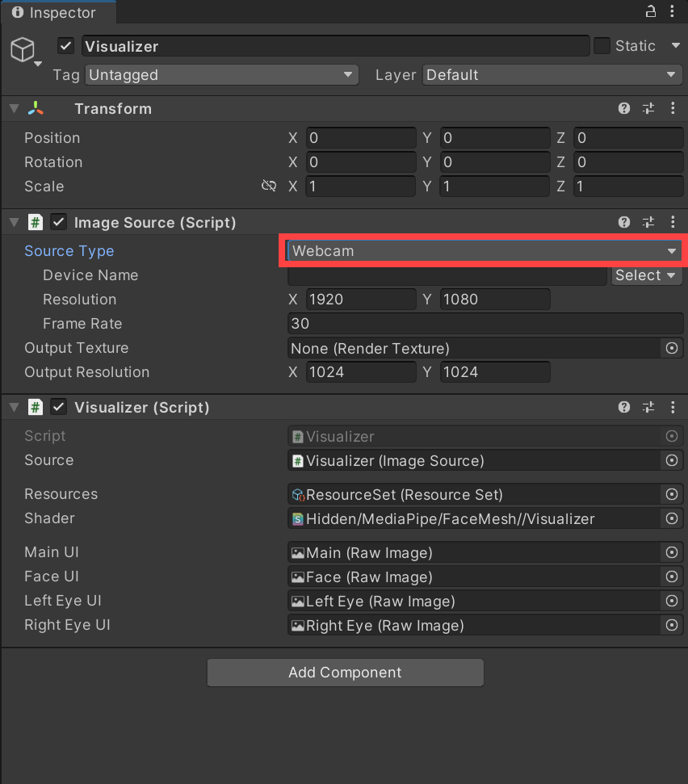Open Image Source help reference

(624, 222)
